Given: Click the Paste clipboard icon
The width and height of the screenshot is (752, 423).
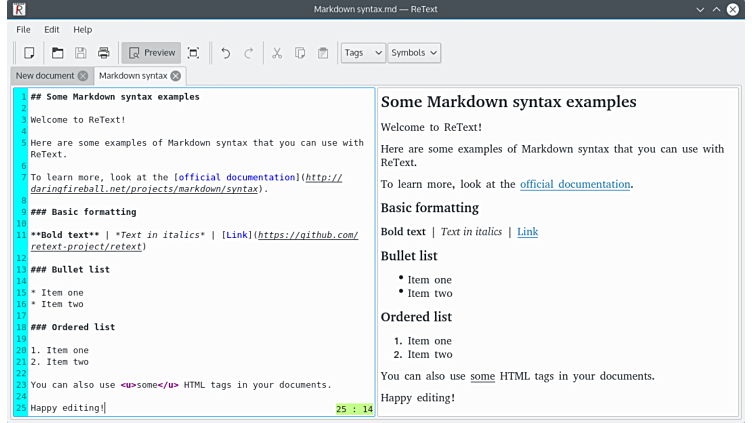Looking at the screenshot, I should coord(323,53).
